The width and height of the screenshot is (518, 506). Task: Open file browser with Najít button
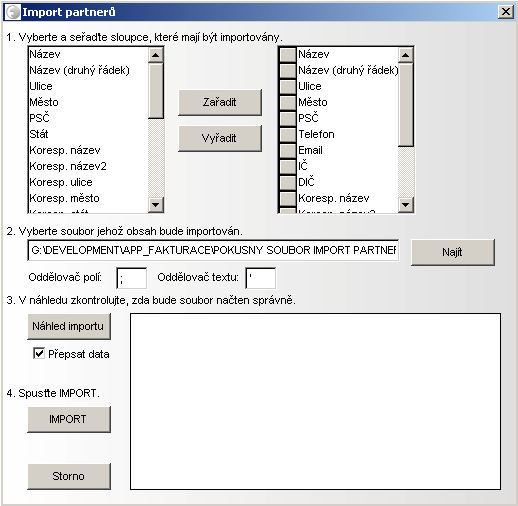(x=453, y=252)
